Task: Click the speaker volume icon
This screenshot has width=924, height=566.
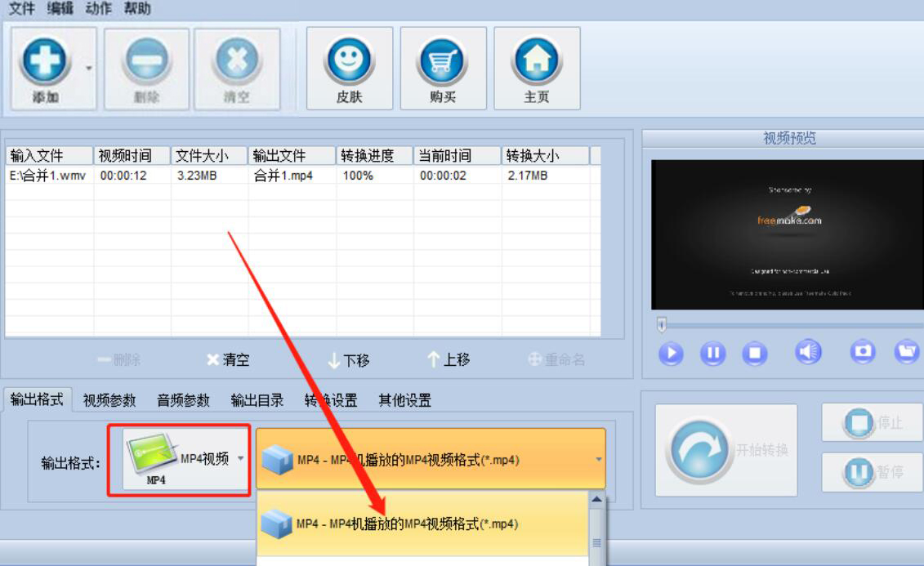Action: click(808, 352)
